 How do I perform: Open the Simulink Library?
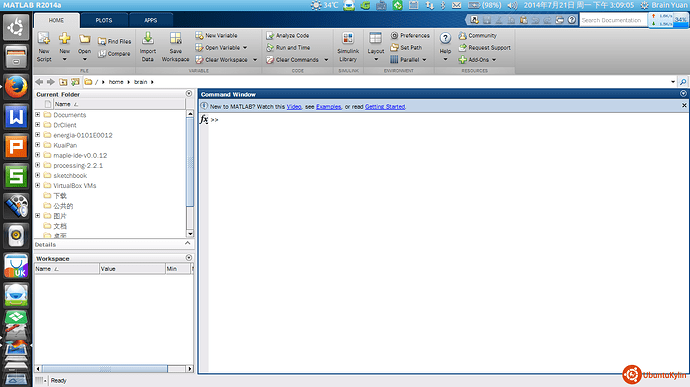[348, 47]
